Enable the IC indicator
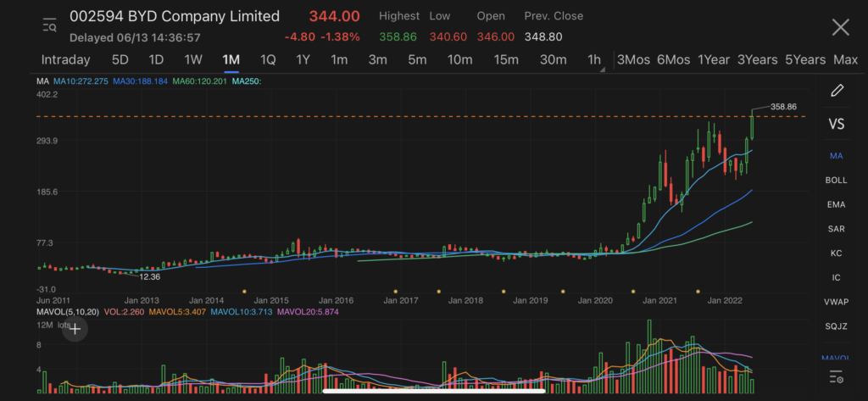 point(837,277)
